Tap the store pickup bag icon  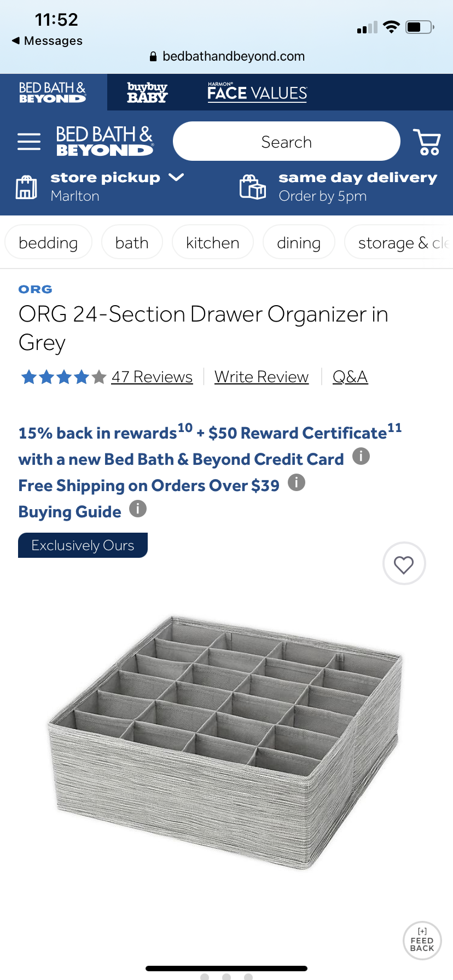pyautogui.click(x=26, y=187)
